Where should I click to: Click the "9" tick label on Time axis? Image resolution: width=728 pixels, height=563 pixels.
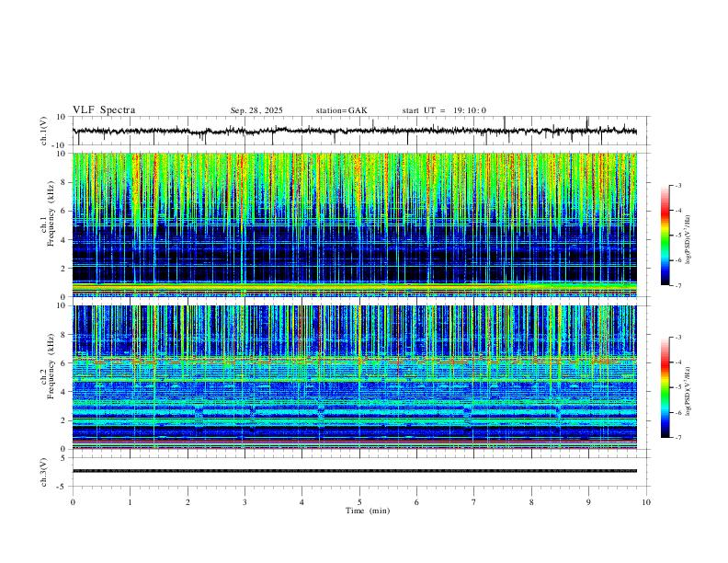click(x=588, y=502)
